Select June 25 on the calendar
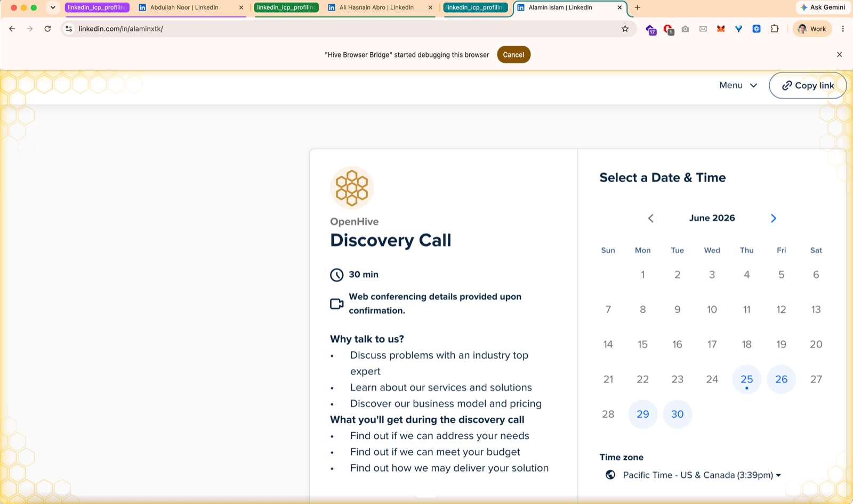This screenshot has width=853, height=504. click(x=746, y=379)
